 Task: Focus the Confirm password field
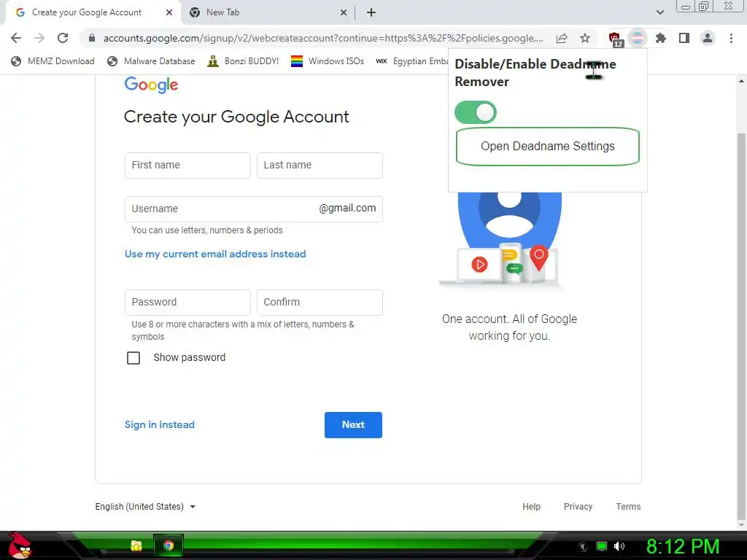tap(320, 303)
